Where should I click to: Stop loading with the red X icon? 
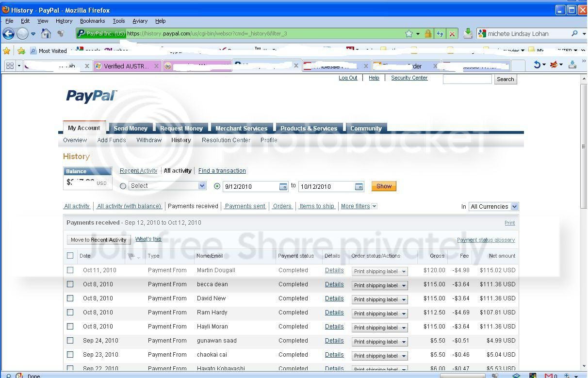452,33
